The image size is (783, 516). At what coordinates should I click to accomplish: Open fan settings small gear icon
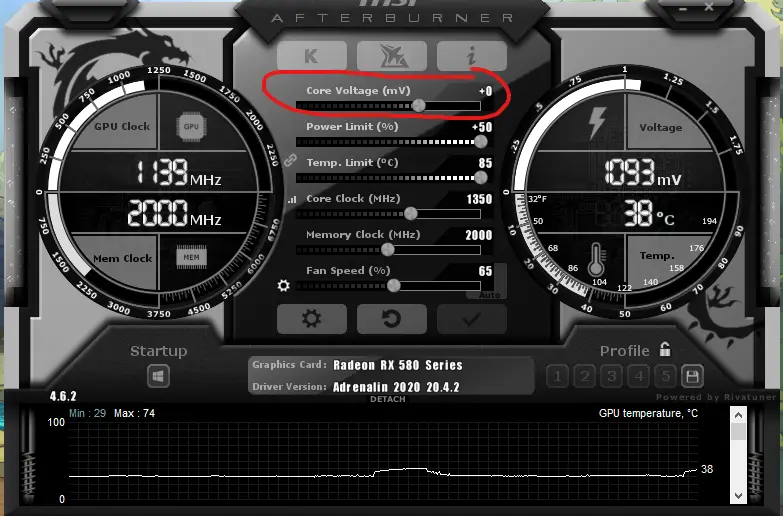click(283, 285)
